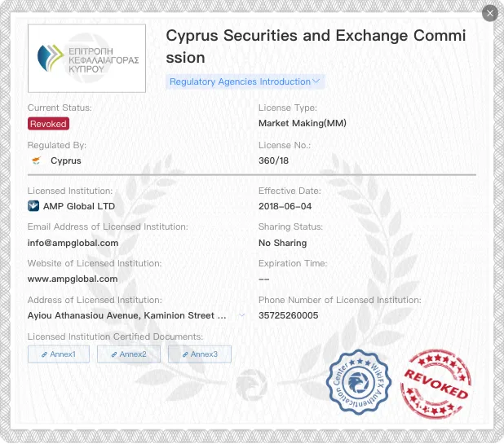Select the email info@ampglobal.com

pos(73,243)
